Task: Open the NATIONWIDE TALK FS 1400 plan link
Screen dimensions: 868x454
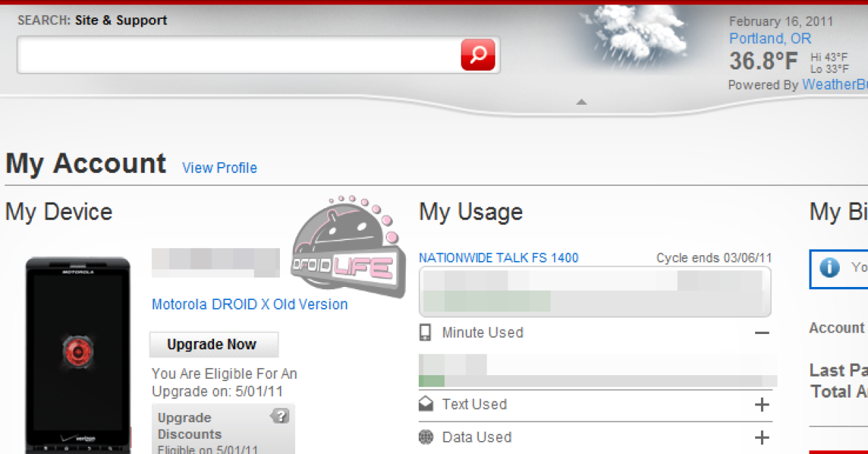Action: click(498, 258)
